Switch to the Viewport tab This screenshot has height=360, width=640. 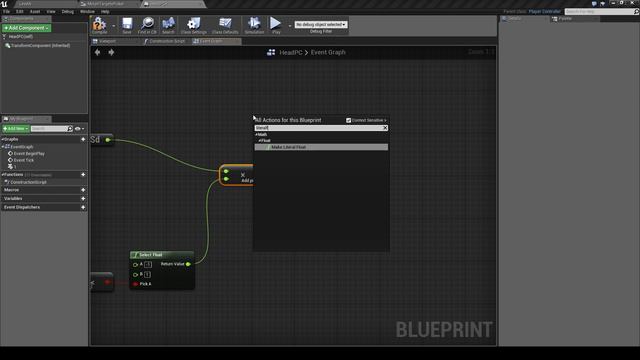[107, 41]
